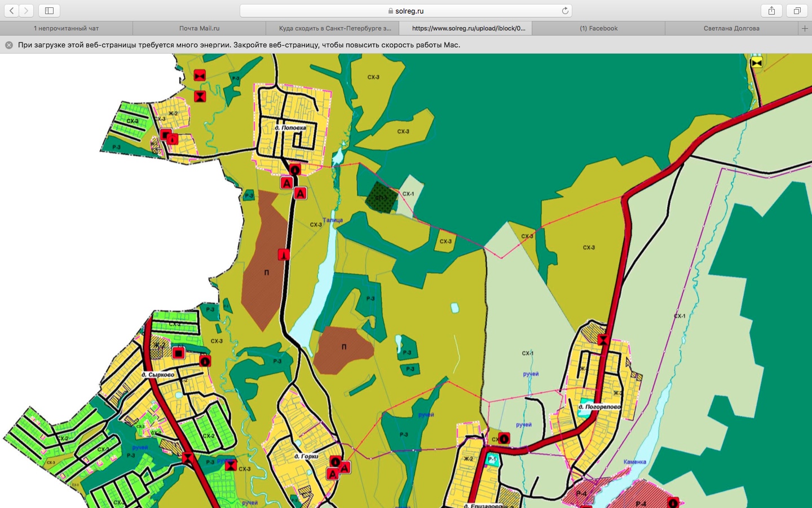This screenshot has height=508, width=812.
Task: Dismiss the energy usage warning banner
Action: [x=9, y=45]
